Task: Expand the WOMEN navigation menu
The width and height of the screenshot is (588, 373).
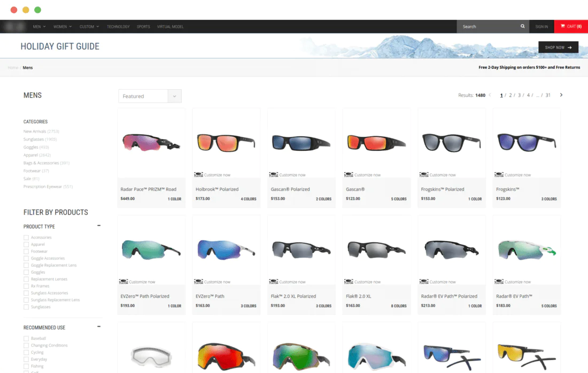Action: 62,27
